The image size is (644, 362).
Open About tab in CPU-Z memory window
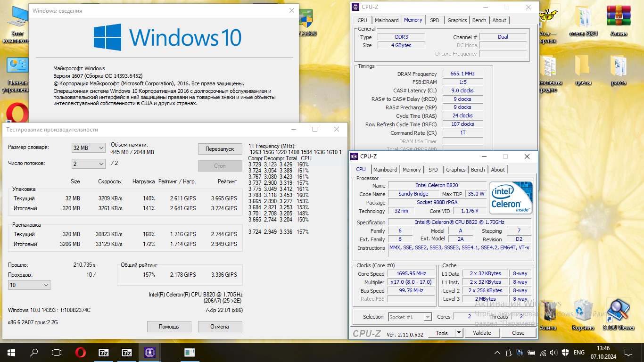point(499,20)
